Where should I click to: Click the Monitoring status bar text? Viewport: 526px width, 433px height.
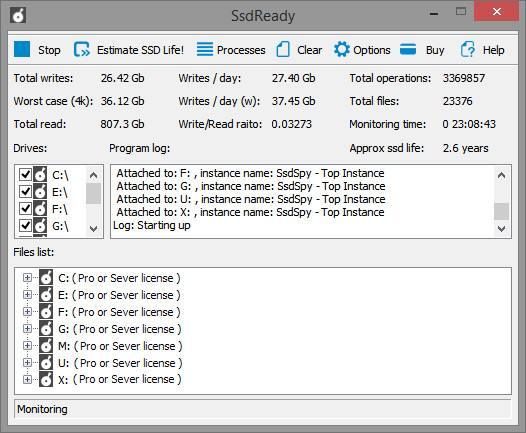tap(42, 409)
